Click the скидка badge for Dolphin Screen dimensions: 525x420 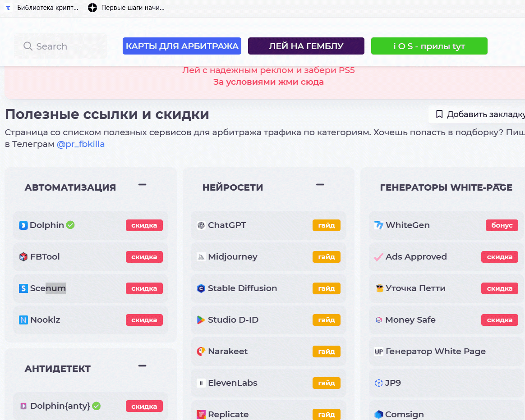click(x=144, y=225)
